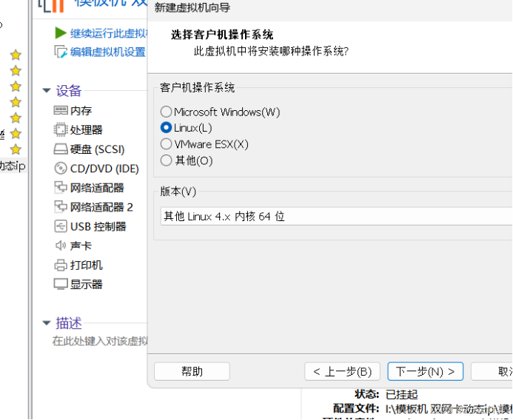513x420 pixels.
Task: Select the hard disk (SCSI) icon
Action: click(61, 149)
